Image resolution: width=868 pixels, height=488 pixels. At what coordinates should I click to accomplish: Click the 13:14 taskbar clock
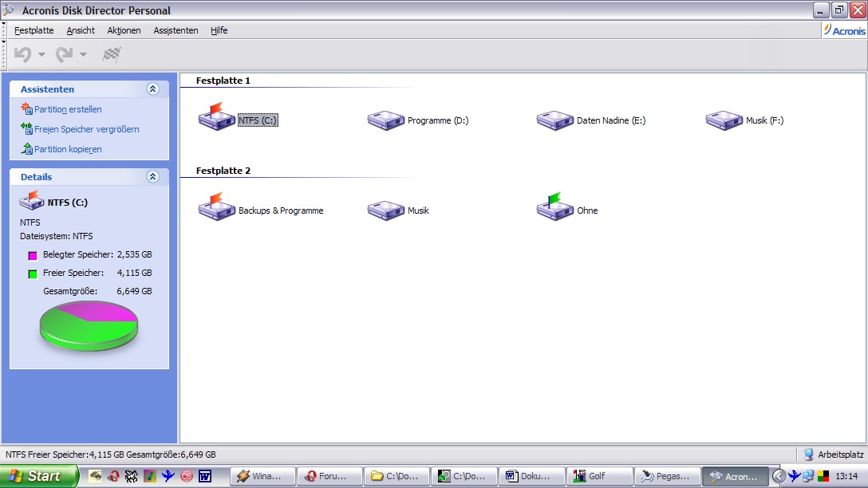click(846, 476)
